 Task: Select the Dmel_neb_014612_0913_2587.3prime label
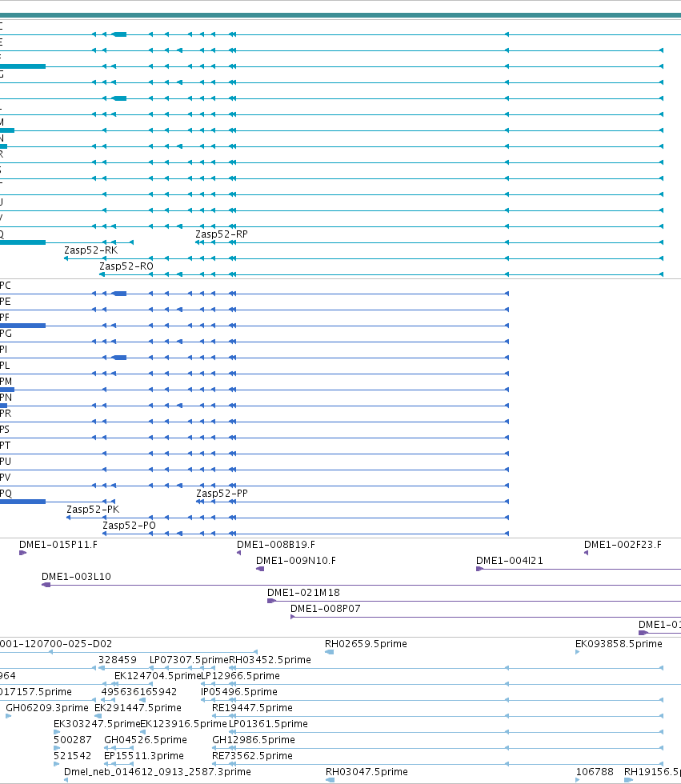point(157,771)
